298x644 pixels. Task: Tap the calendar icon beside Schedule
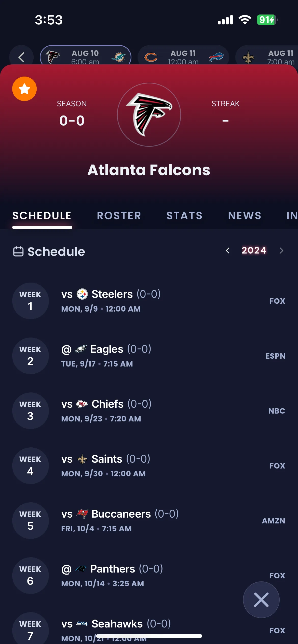(18, 252)
